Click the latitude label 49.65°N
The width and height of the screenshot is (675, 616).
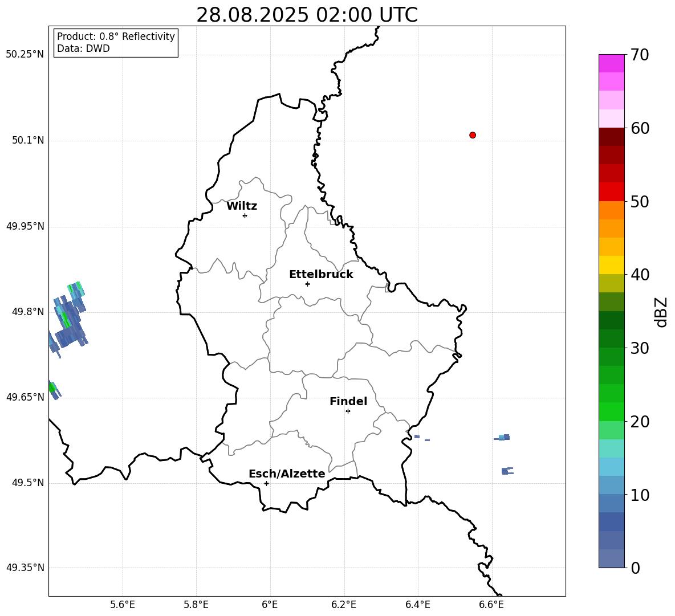(x=25, y=397)
